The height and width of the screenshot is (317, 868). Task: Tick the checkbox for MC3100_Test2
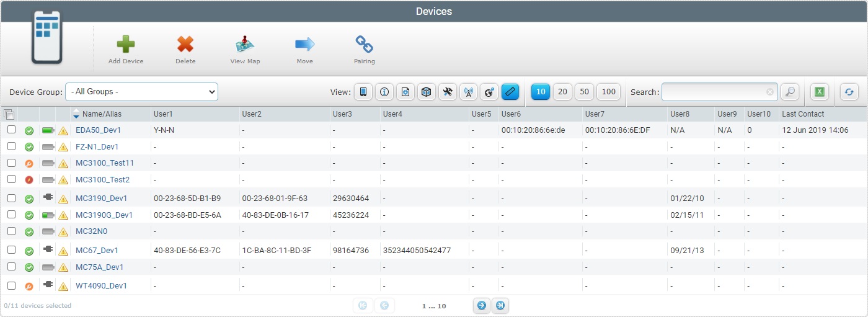pyautogui.click(x=11, y=179)
